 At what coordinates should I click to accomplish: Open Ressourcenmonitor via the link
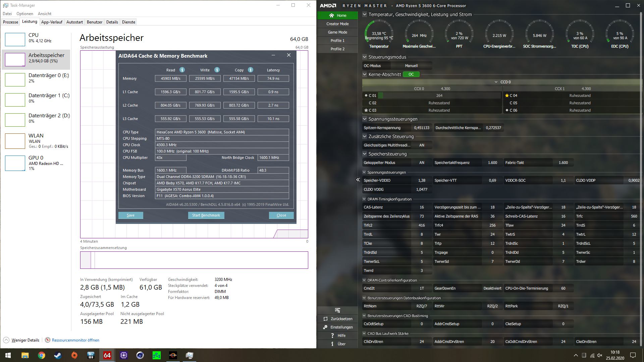(75, 340)
